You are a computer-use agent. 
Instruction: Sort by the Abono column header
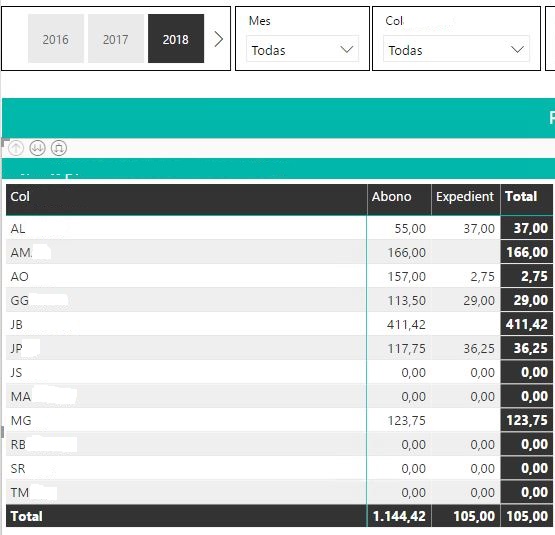click(391, 197)
